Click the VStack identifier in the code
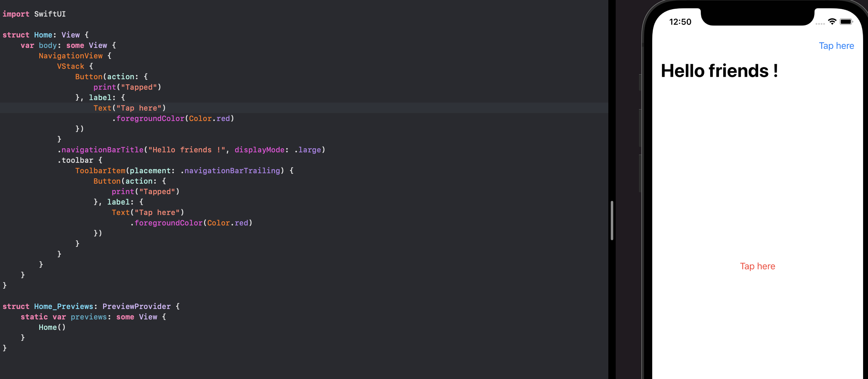 pyautogui.click(x=70, y=66)
